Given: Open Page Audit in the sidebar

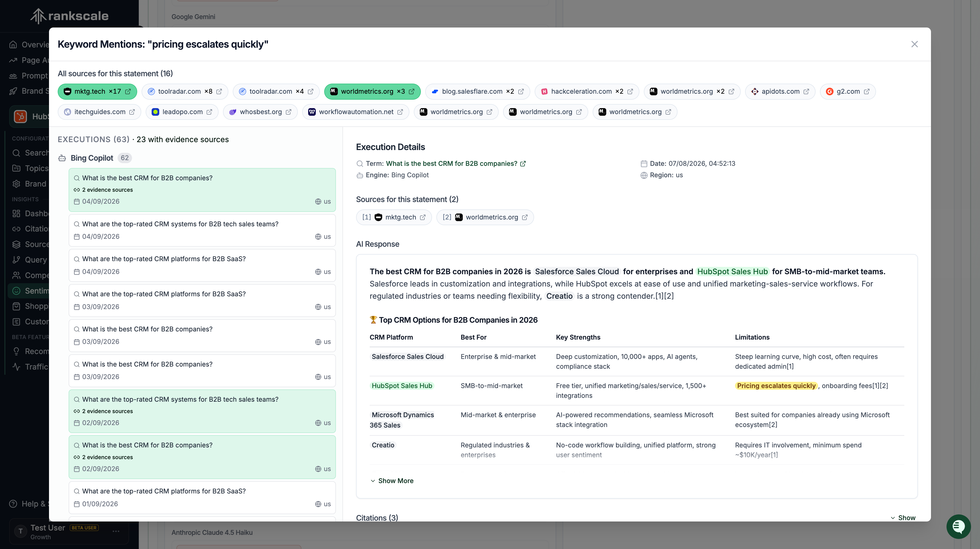Looking at the screenshot, I should click(29, 60).
